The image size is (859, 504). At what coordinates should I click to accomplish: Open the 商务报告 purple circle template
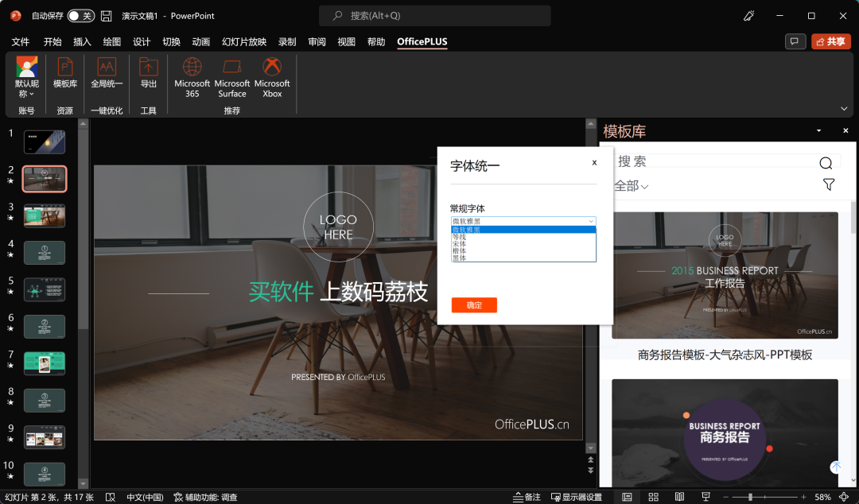coord(725,432)
